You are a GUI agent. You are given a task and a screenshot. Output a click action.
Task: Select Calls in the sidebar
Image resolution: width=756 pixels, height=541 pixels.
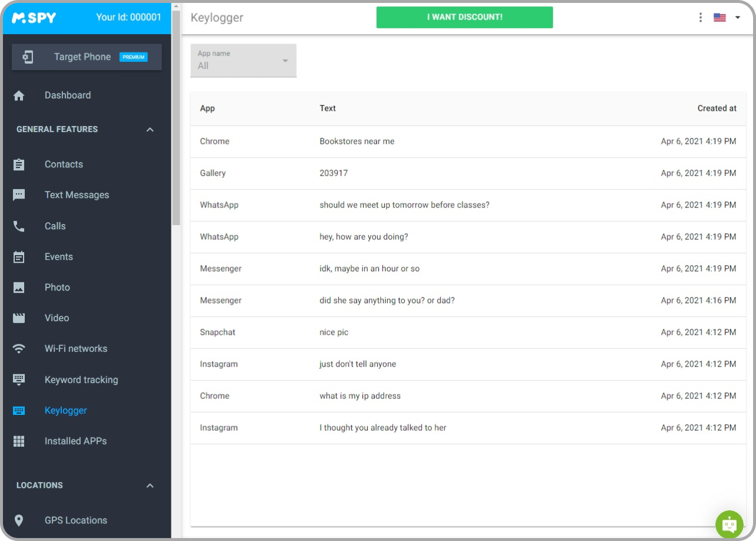coord(55,226)
